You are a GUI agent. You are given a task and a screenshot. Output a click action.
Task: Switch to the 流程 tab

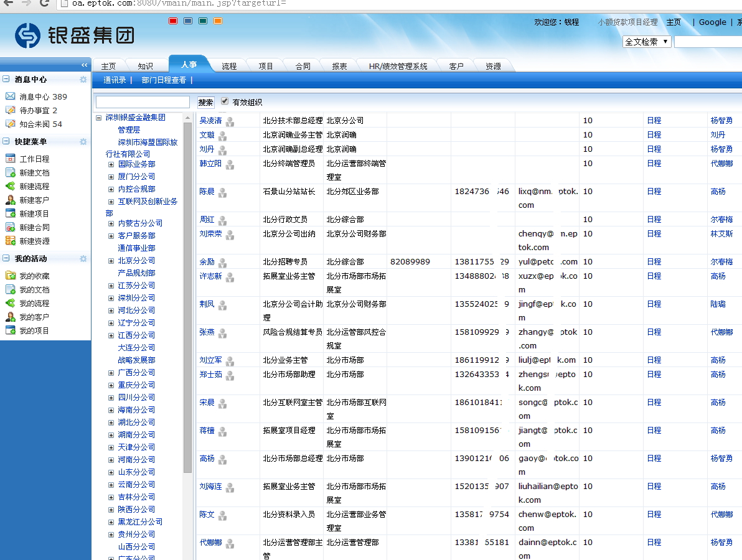coord(229,66)
